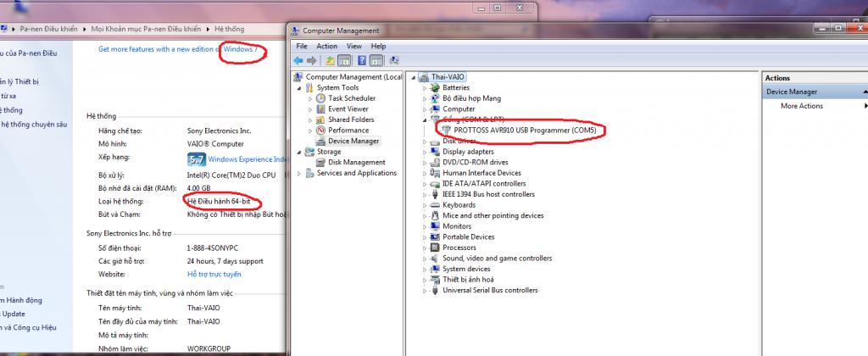Expand the Services and Applications node
The height and width of the screenshot is (356, 868).
coord(300,173)
